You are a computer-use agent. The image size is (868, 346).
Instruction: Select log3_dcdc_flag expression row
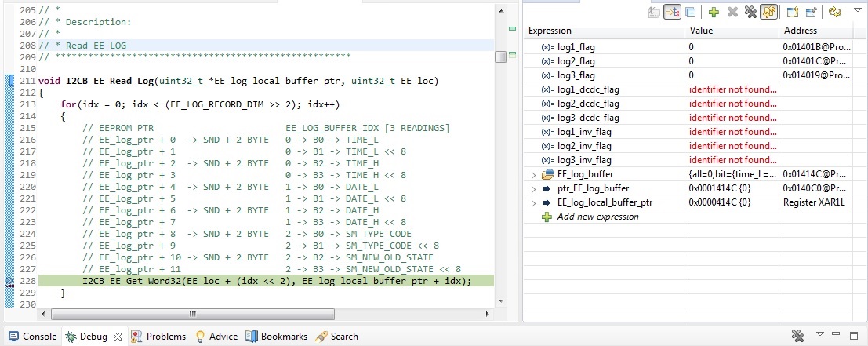(695, 118)
